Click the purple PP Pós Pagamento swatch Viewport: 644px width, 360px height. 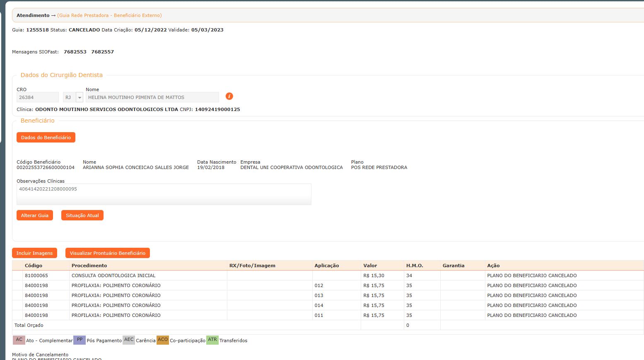click(x=80, y=340)
